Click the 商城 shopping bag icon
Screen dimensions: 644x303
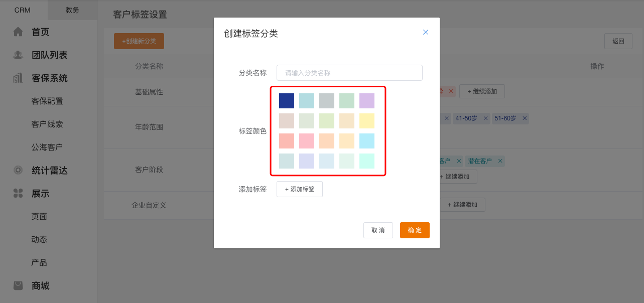click(x=18, y=286)
